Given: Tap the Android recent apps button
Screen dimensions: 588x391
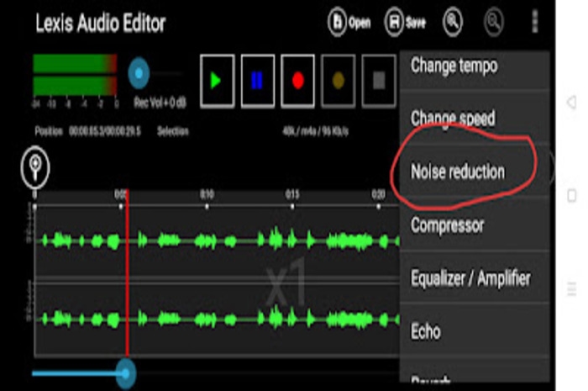Looking at the screenshot, I should pos(571,289).
